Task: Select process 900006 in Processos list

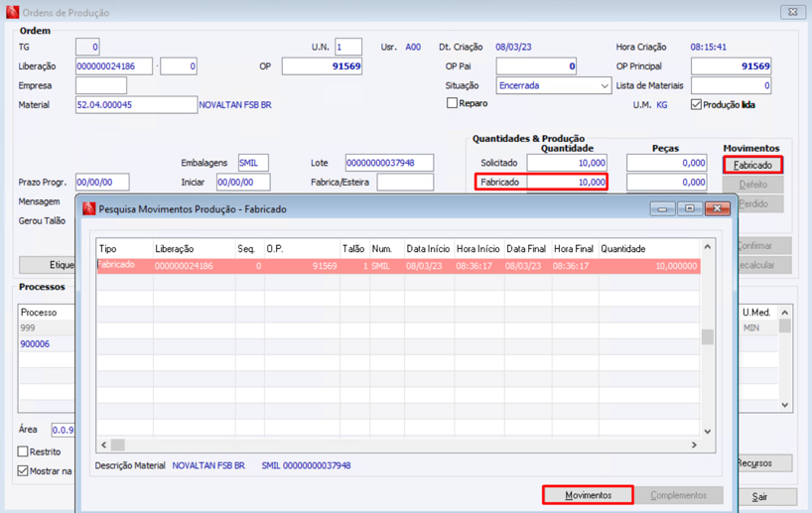Action: [x=47, y=344]
